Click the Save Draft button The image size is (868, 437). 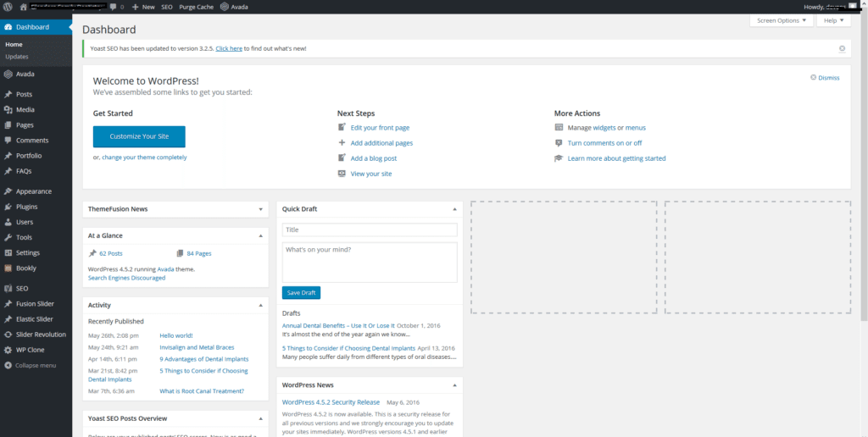pyautogui.click(x=301, y=293)
